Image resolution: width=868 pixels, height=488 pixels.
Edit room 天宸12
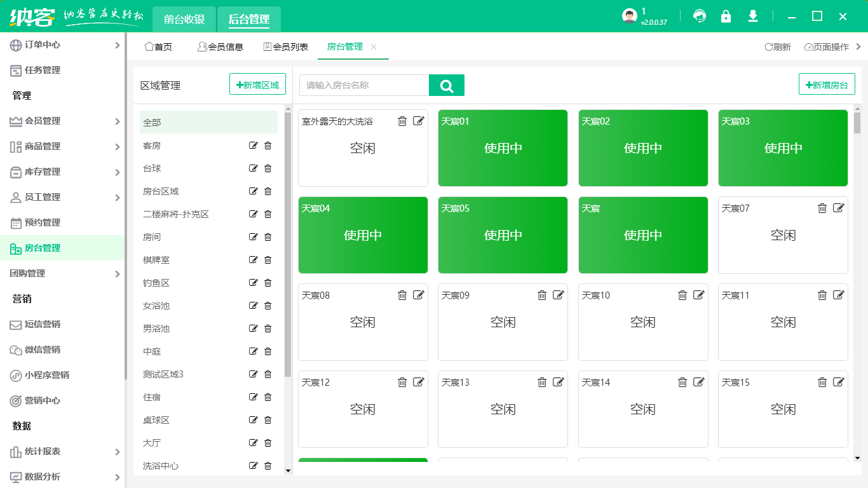pyautogui.click(x=418, y=383)
